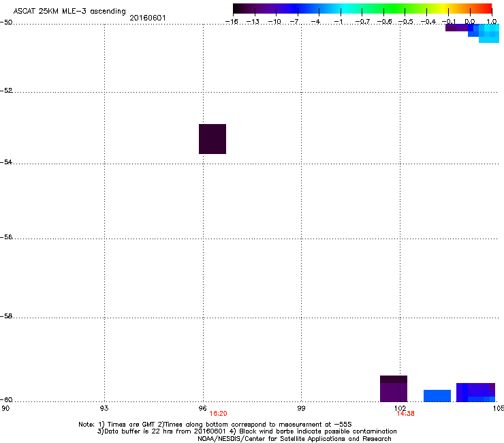504x443 pixels.
Task: Click the color bar label -0.7
Action: (x=362, y=22)
